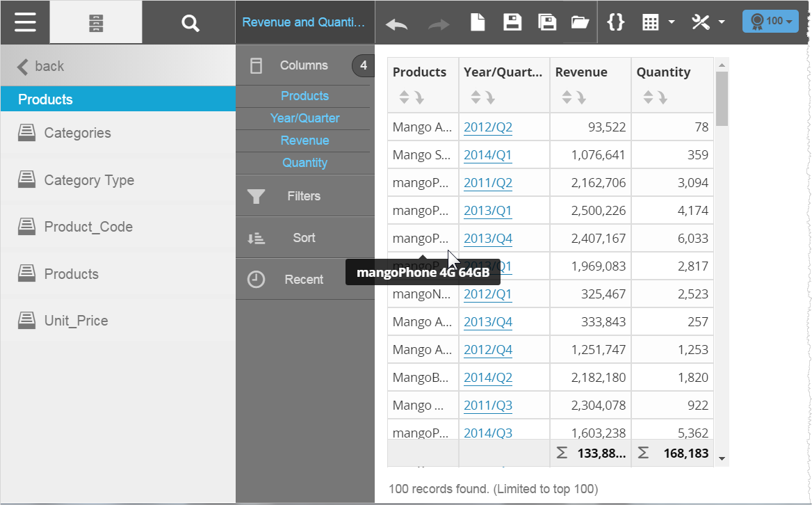Click the save floppy disk icon
Image resolution: width=812 pixels, height=505 pixels.
[x=512, y=22]
